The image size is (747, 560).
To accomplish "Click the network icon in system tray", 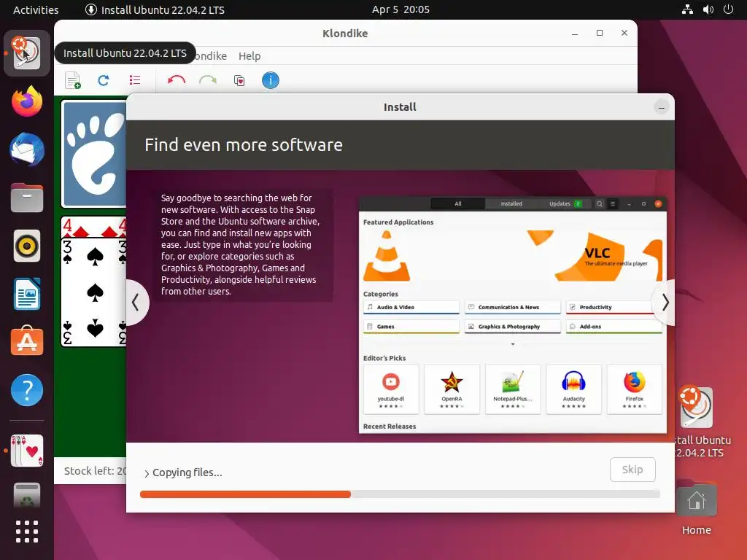I will 687,9.
